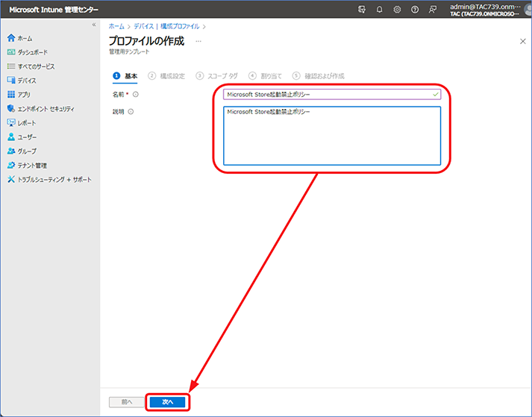Click the ellipsis next to プロファイルの作成
The height and width of the screenshot is (417, 532).
pos(198,41)
